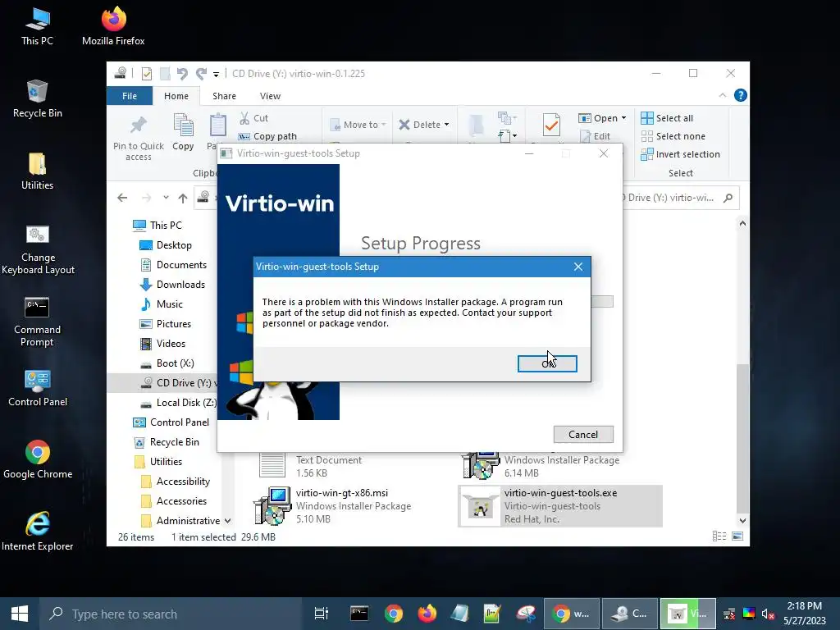The height and width of the screenshot is (630, 840).
Task: Click the undo icon in quick access toolbar
Action: [182, 73]
